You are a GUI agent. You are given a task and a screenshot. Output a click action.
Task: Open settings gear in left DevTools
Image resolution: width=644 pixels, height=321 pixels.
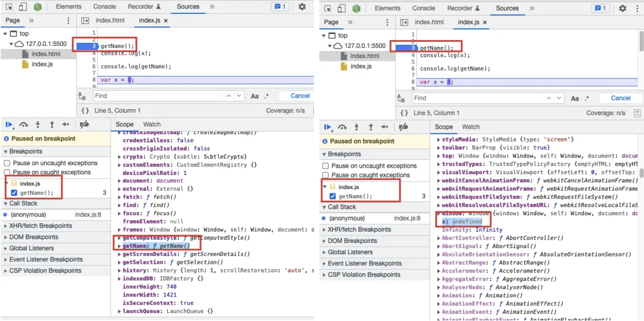pyautogui.click(x=302, y=6)
